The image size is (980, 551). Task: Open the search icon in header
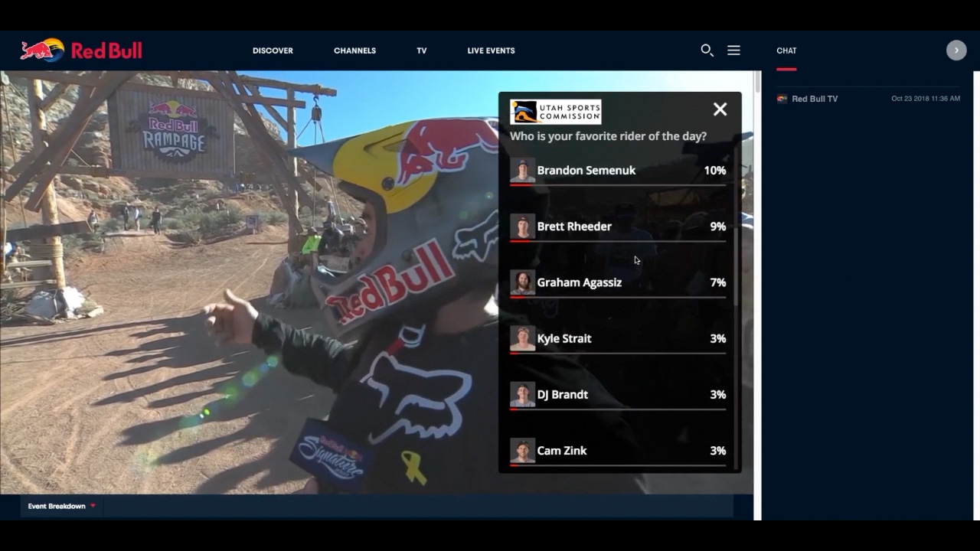pyautogui.click(x=707, y=51)
